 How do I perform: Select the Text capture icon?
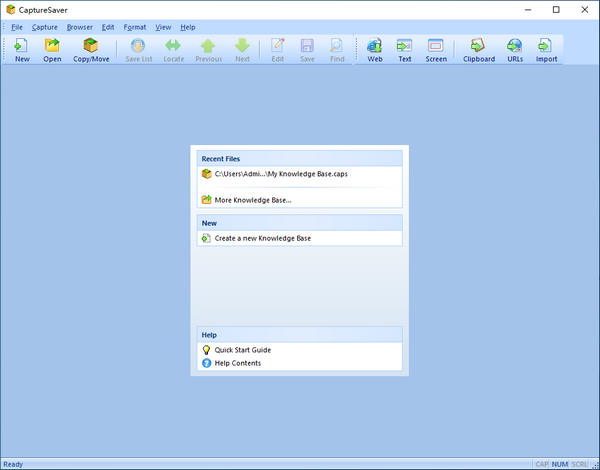coord(405,49)
